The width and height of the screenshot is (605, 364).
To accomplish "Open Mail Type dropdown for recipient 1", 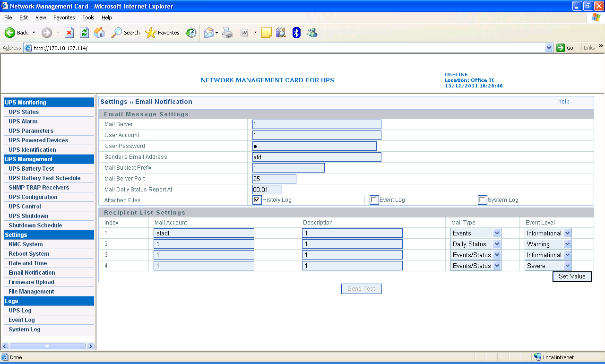I will (x=497, y=233).
